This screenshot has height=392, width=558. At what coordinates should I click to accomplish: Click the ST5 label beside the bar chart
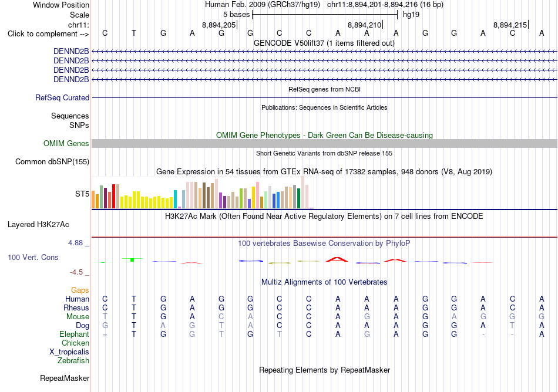tap(82, 194)
